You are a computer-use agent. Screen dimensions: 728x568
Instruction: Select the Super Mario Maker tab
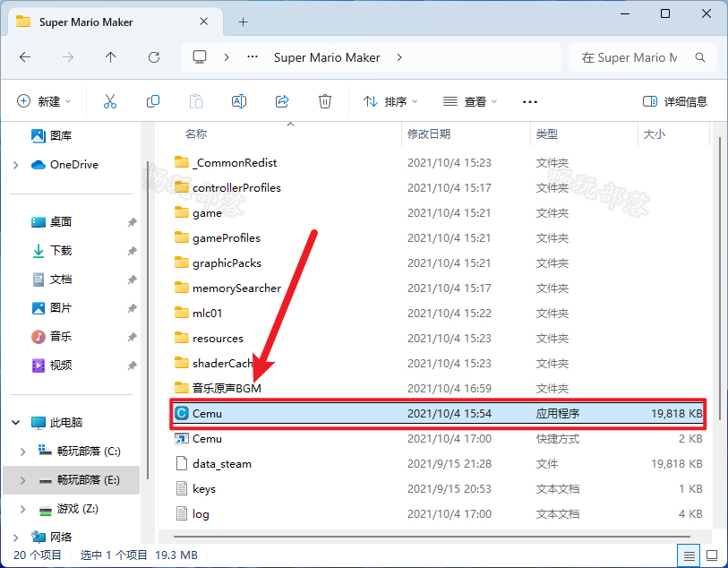point(115,22)
